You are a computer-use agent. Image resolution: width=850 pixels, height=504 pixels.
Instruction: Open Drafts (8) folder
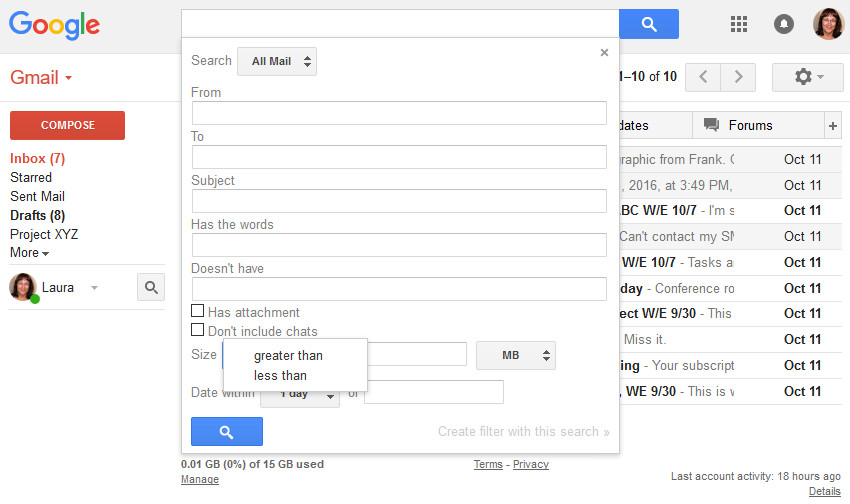[x=37, y=215]
